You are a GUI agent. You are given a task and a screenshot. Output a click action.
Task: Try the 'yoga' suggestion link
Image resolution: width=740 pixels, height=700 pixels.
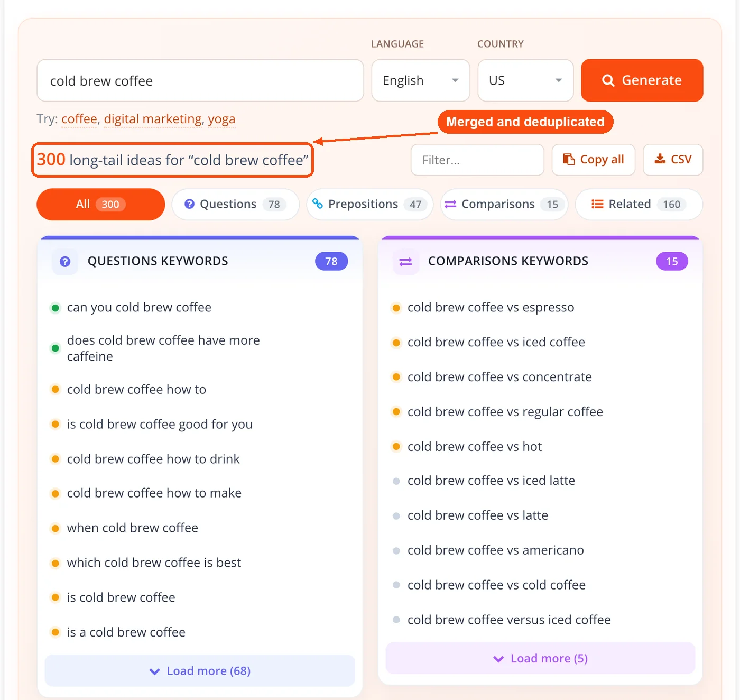click(x=221, y=119)
